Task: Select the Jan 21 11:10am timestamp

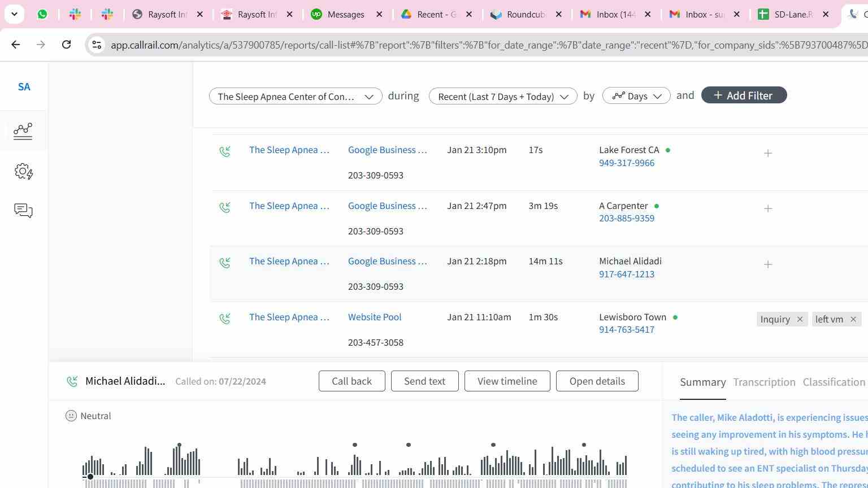Action: point(479,317)
